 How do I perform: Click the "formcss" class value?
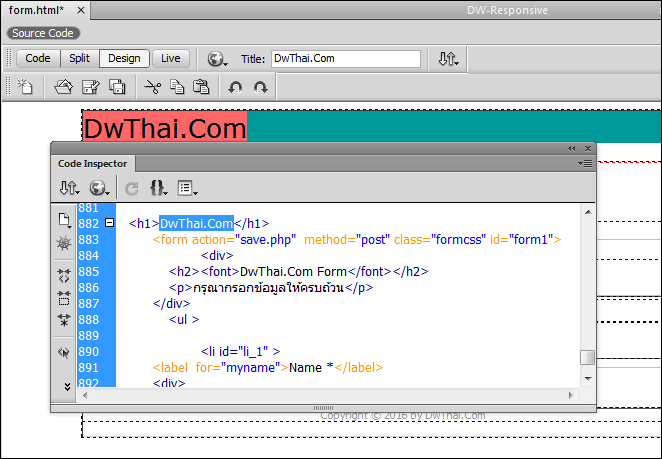[x=458, y=240]
